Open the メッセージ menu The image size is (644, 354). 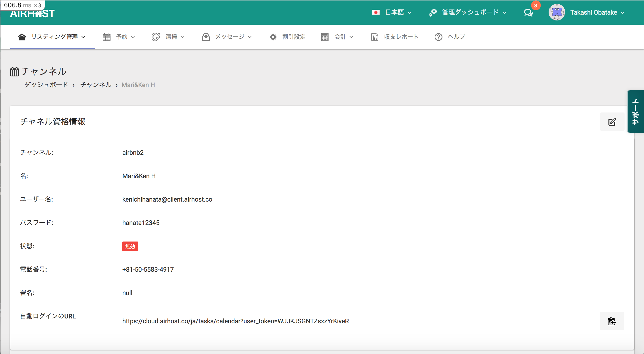tap(230, 37)
